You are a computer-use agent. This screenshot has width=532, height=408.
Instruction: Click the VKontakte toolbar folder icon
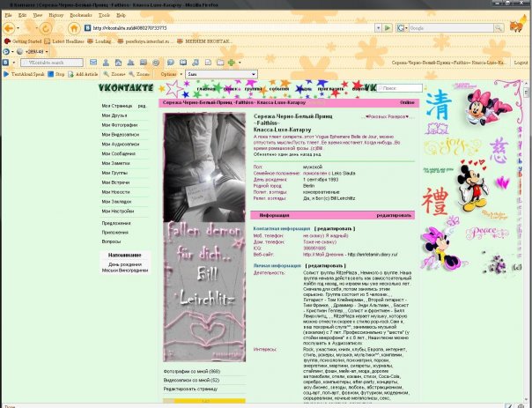click(x=220, y=62)
